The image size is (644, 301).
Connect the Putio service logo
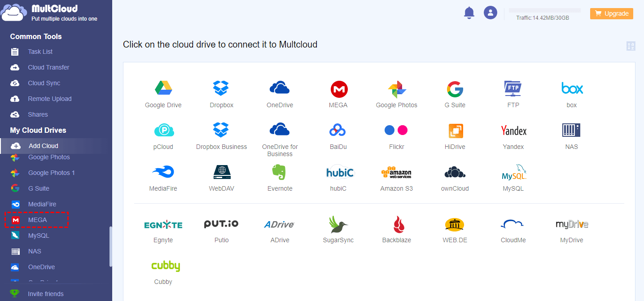[221, 224]
